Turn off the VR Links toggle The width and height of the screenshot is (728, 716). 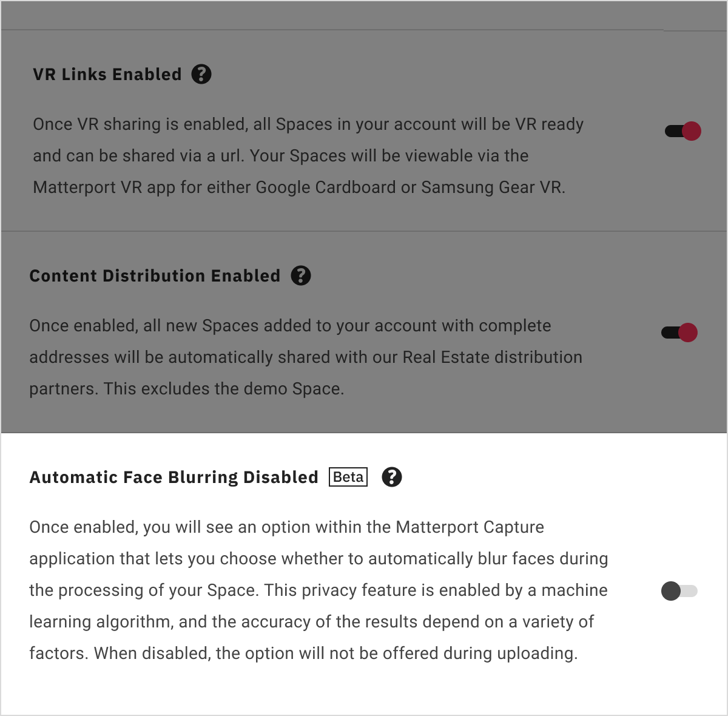pos(683,130)
